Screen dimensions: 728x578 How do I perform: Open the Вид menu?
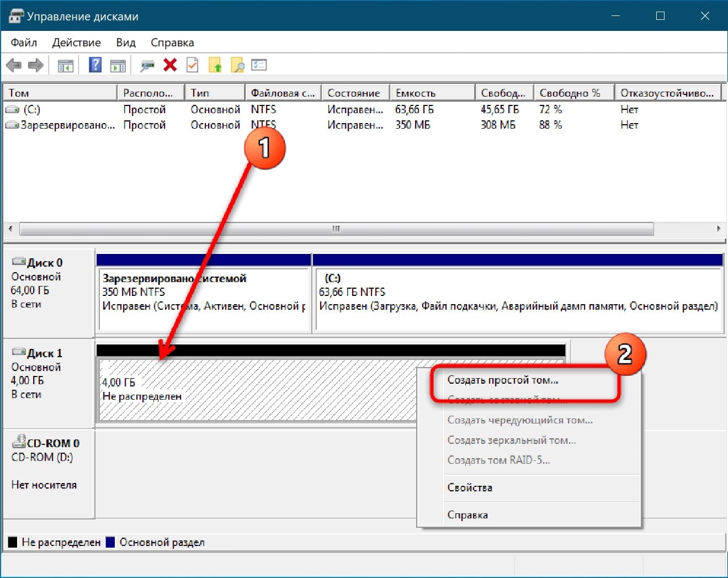[x=126, y=43]
